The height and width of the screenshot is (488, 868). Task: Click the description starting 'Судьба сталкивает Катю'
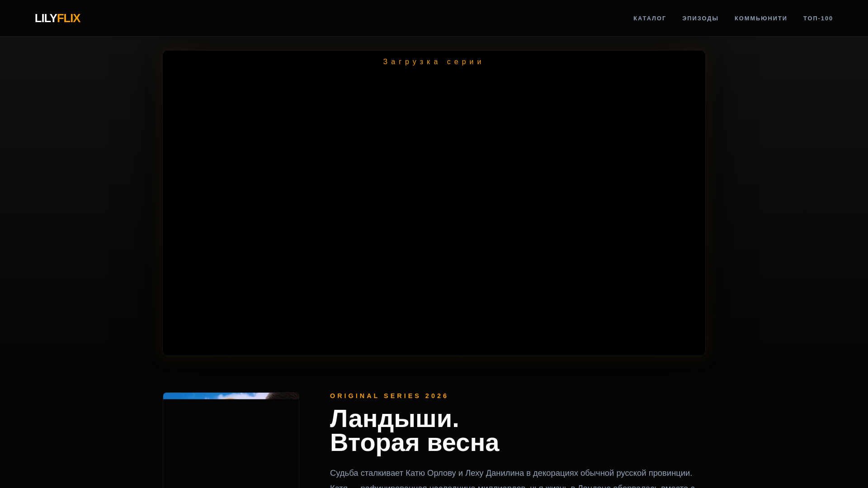coord(513,478)
